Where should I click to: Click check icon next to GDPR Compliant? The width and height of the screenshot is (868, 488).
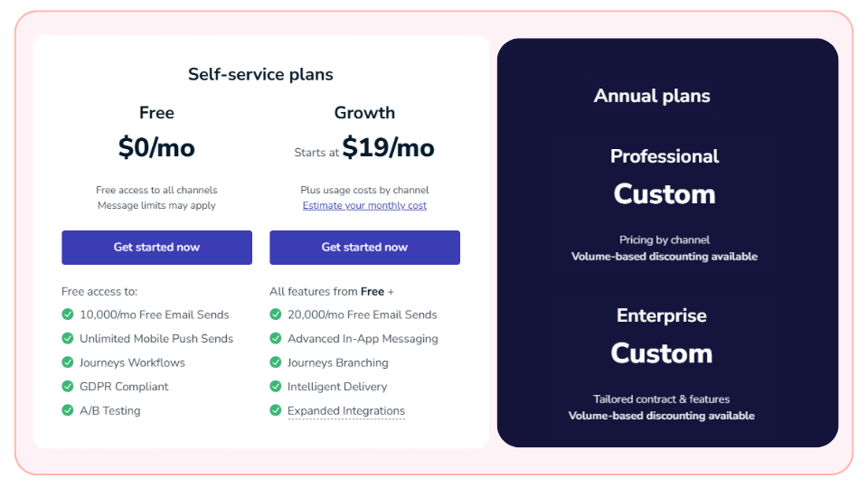[68, 387]
